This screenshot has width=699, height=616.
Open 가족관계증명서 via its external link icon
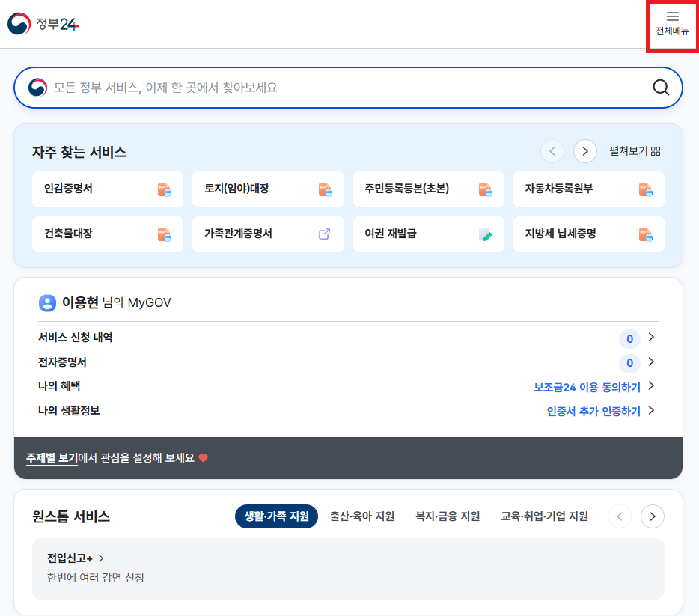pyautogui.click(x=323, y=234)
